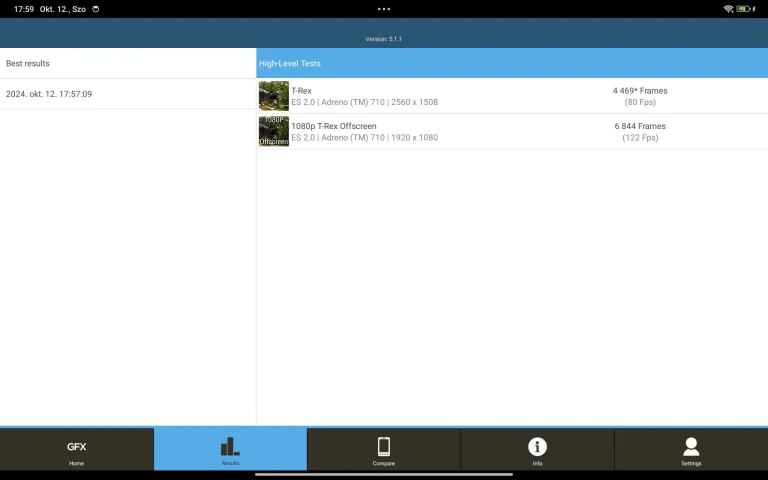Tap the Version 5.1.1 label
This screenshot has width=768, height=480.
384,39
